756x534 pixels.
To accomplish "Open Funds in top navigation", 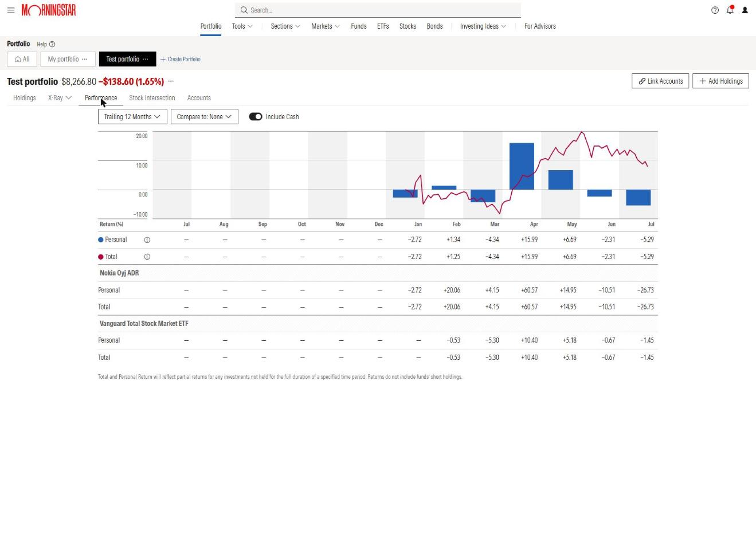I will point(359,26).
